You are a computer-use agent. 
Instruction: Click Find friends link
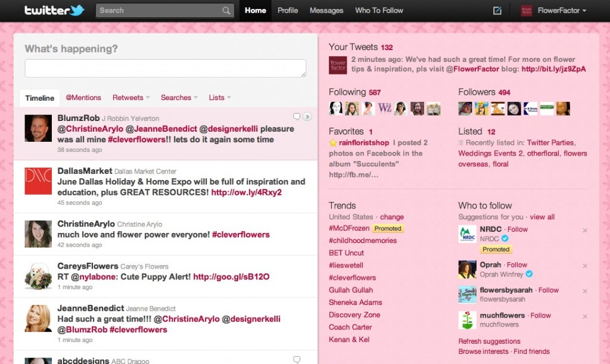click(531, 351)
